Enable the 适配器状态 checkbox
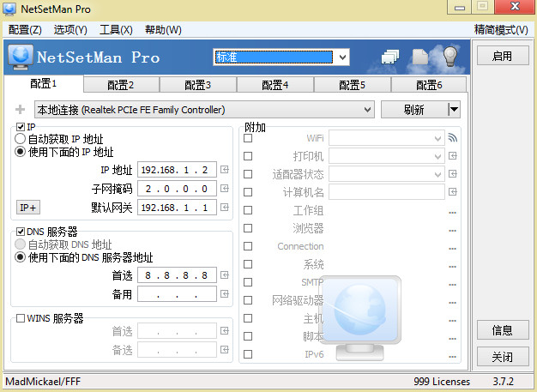Screen dimensions: 537x392 click(248, 174)
